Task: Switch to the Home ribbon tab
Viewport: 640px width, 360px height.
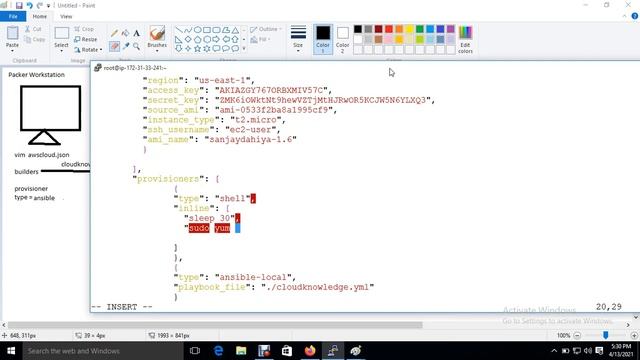Action: pos(40,16)
